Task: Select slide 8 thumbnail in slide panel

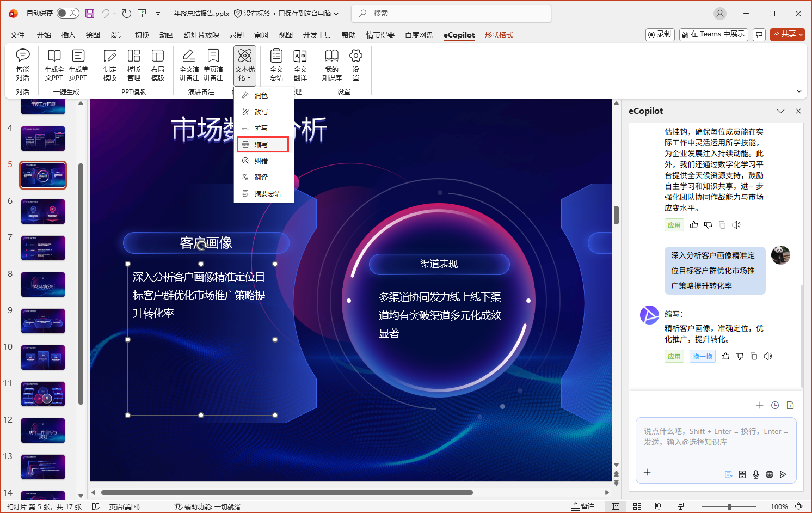Action: pyautogui.click(x=43, y=285)
